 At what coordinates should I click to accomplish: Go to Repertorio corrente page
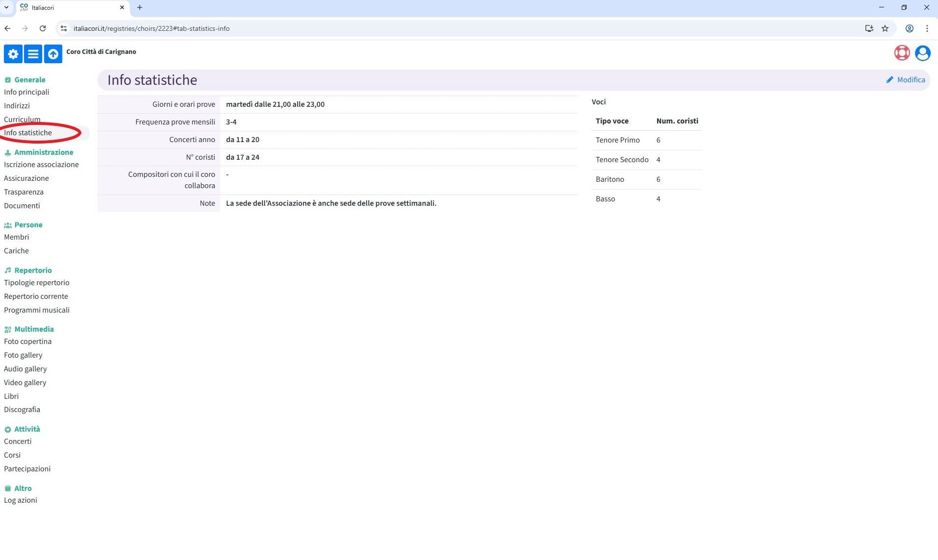click(36, 296)
